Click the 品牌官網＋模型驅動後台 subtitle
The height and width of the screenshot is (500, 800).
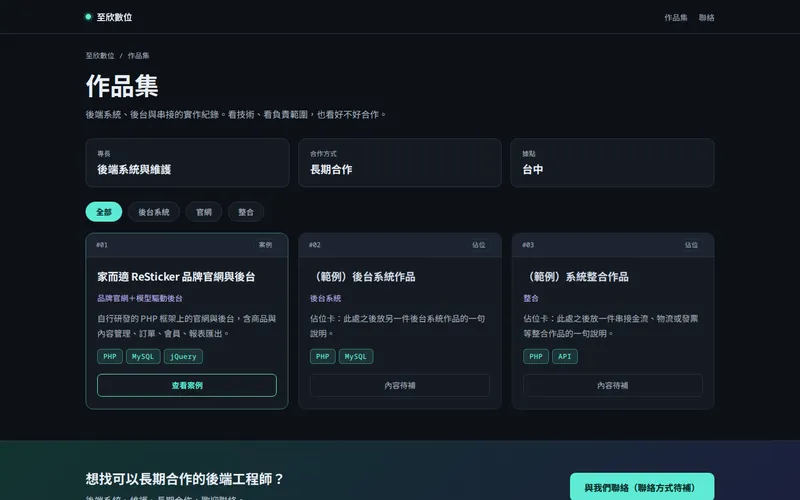[x=140, y=298]
